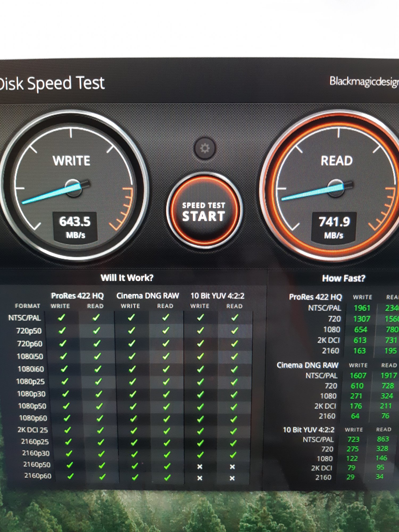The width and height of the screenshot is (399, 532).
Task: Click the X for 2160p60 10 Bit YUV write
Action: (200, 478)
